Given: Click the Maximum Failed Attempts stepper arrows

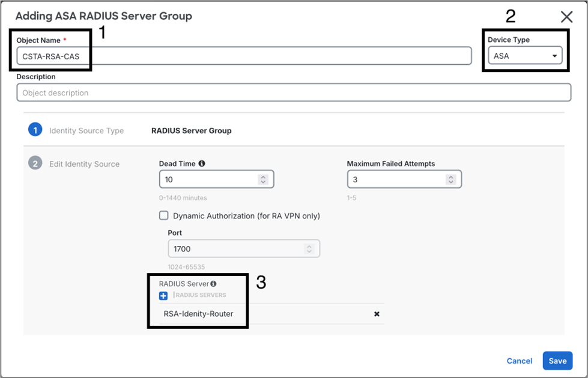Looking at the screenshot, I should point(450,179).
